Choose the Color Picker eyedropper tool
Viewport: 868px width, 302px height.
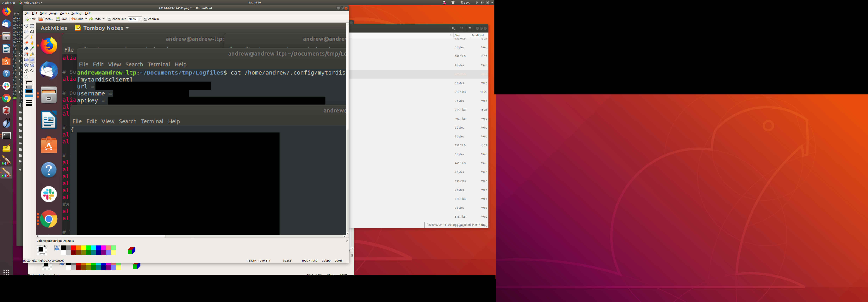coord(32,48)
